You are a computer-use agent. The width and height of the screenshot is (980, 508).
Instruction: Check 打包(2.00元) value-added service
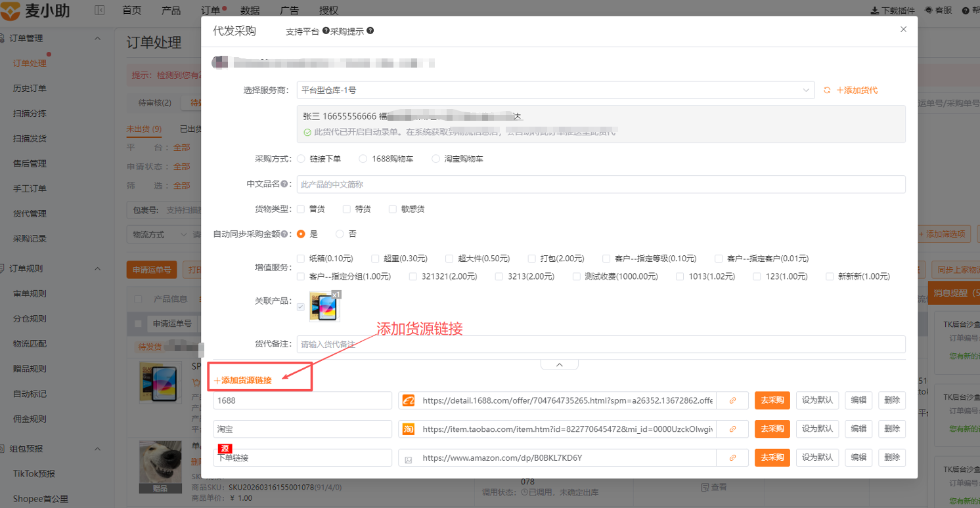pos(531,259)
